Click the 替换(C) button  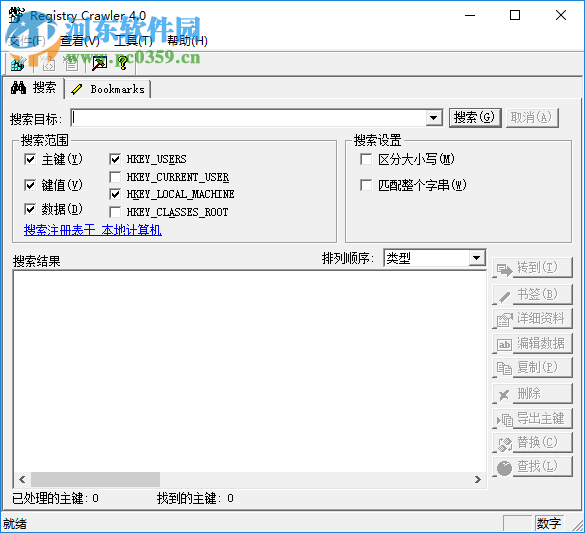point(532,443)
